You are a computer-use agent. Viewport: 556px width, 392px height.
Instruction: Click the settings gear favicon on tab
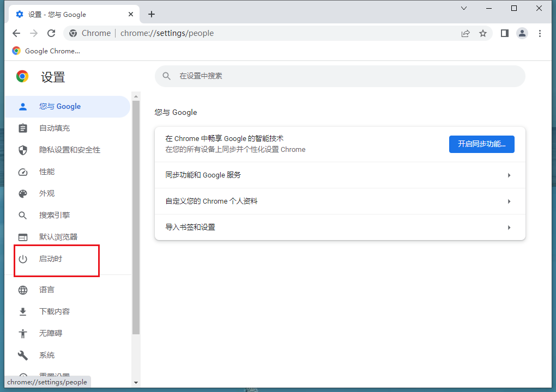[x=20, y=14]
